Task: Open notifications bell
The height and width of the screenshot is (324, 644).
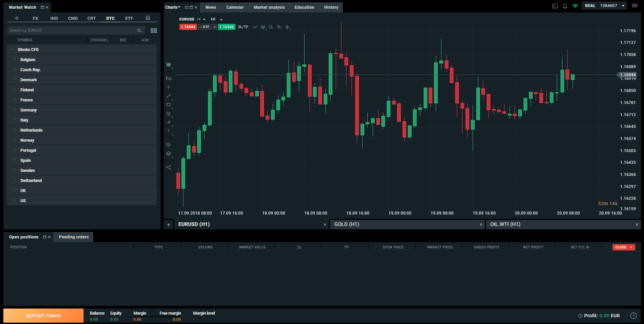Action: (565, 6)
